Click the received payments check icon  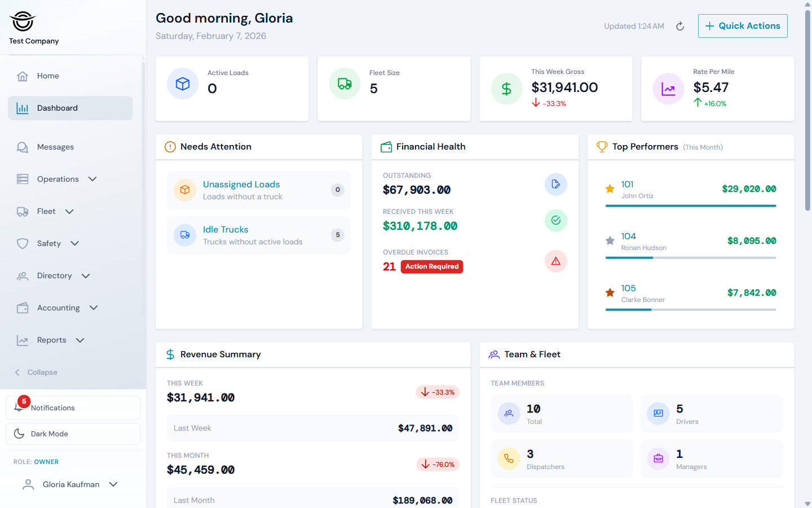[555, 220]
